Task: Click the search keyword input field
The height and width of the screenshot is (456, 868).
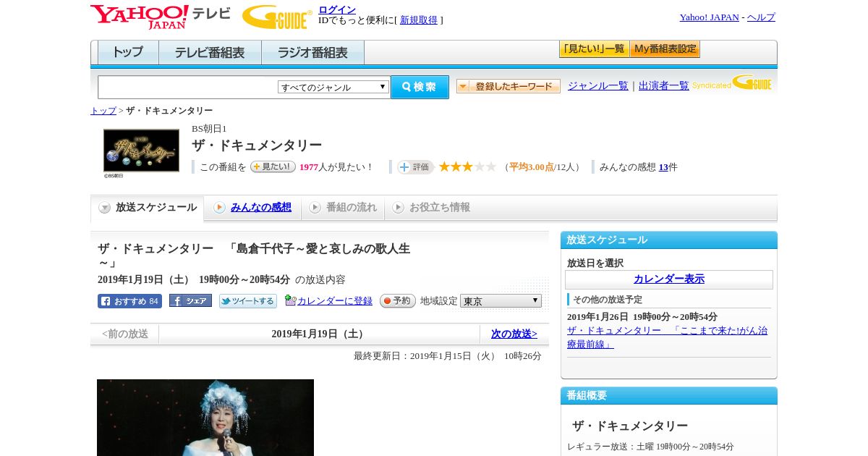Action: [188, 87]
